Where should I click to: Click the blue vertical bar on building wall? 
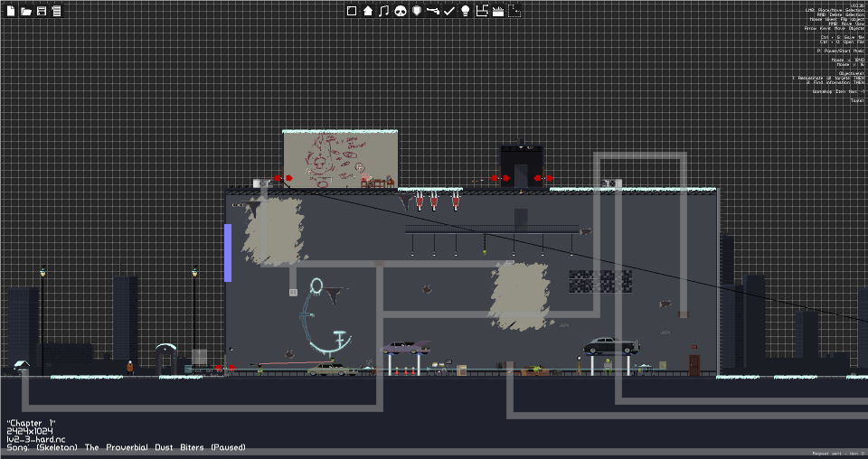[228, 253]
